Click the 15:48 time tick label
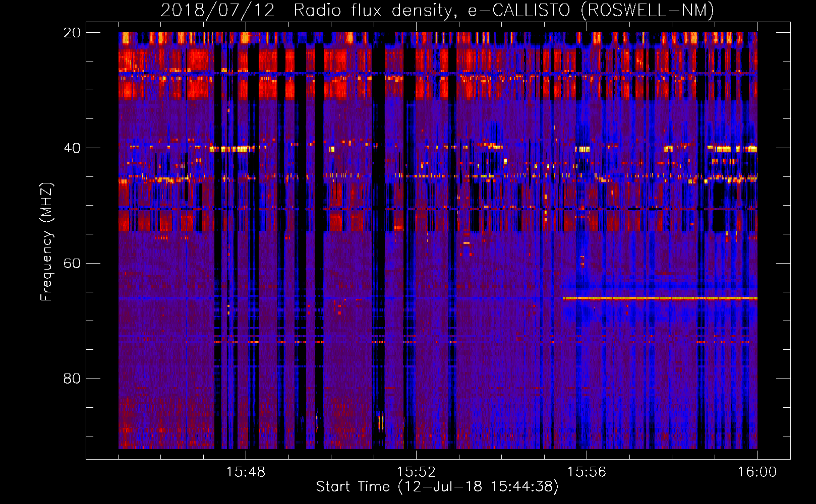 (x=246, y=472)
